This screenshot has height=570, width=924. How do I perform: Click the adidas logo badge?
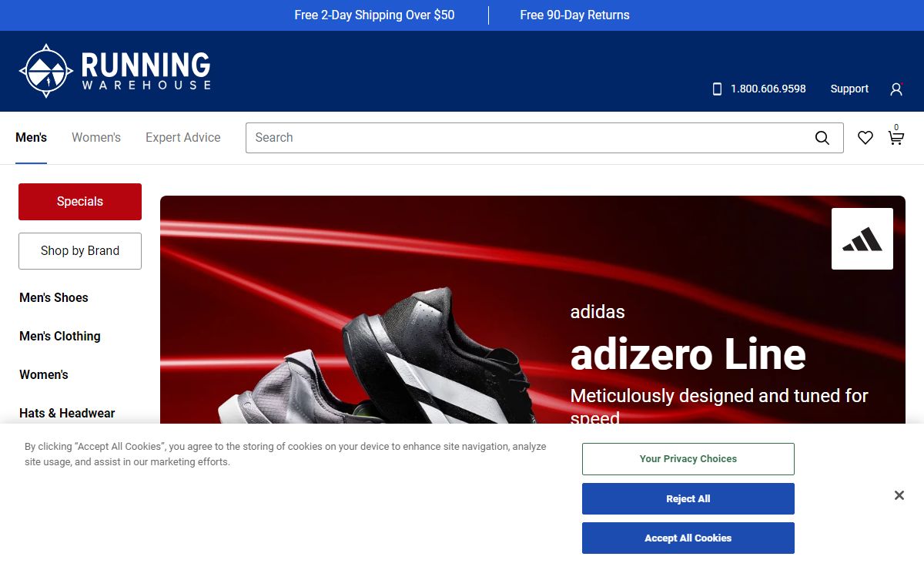[x=862, y=239]
